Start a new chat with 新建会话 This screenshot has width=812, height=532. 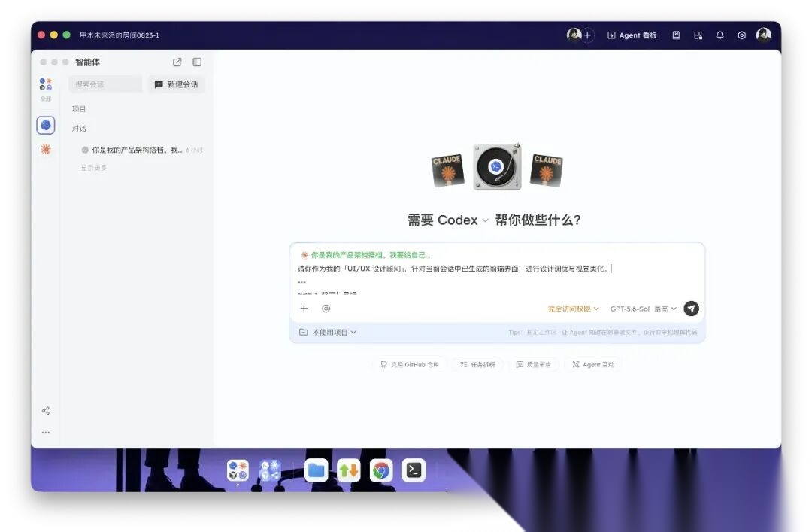click(x=176, y=84)
